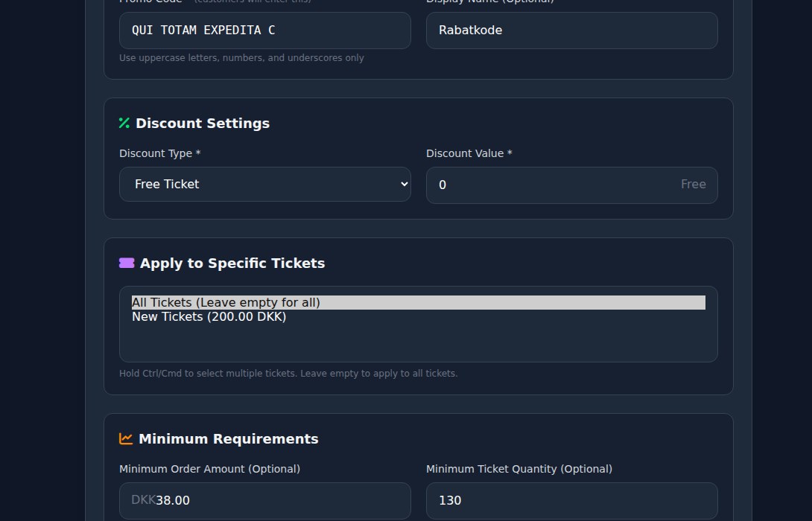Click the Minimum Ticket Quantity field
Image resolution: width=812 pixels, height=521 pixels.
click(571, 501)
